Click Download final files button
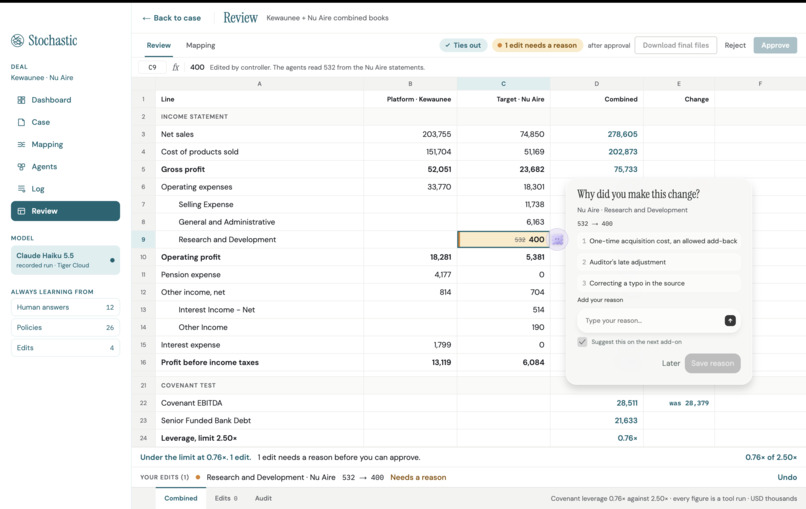806x509 pixels. point(675,45)
